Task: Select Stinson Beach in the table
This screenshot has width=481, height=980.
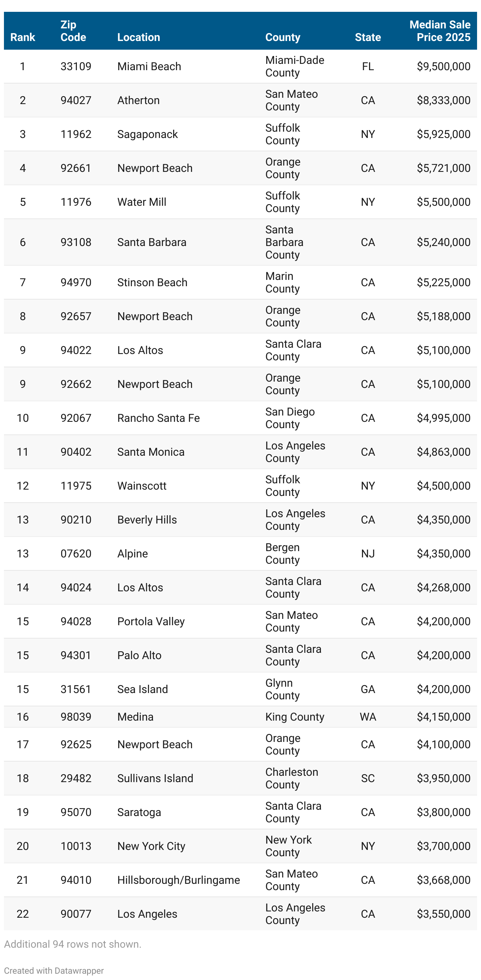Action: tap(152, 282)
